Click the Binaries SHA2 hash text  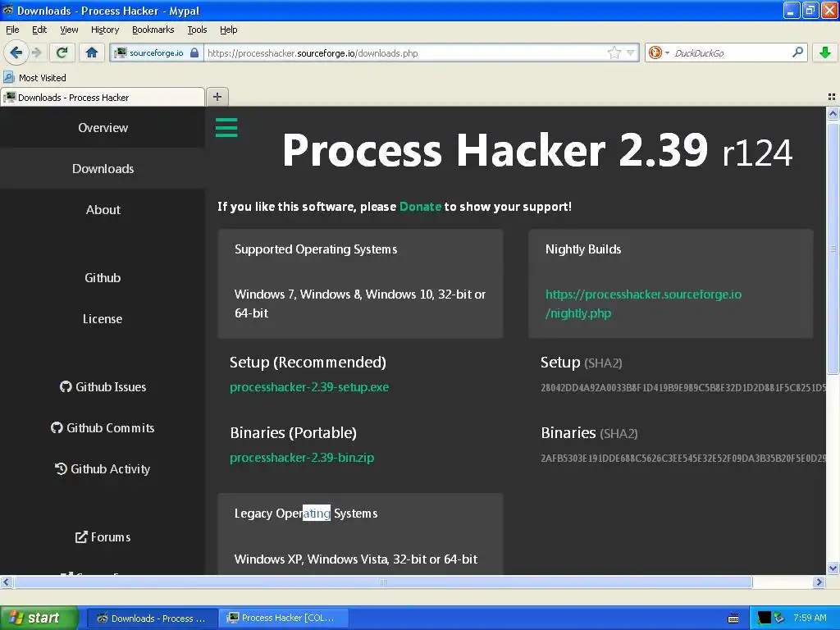[x=683, y=458]
